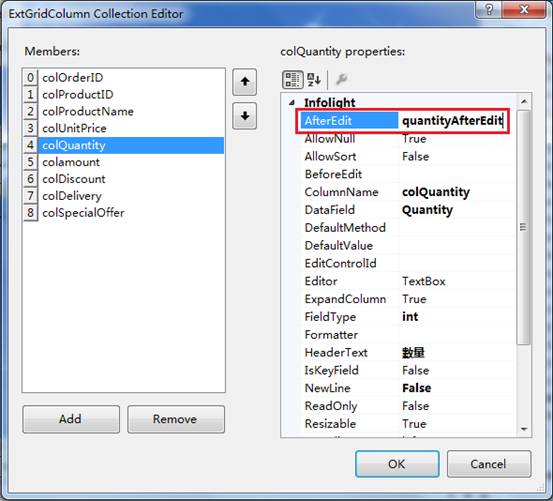Click the help question mark button
This screenshot has height=501, width=553.
[489, 9]
